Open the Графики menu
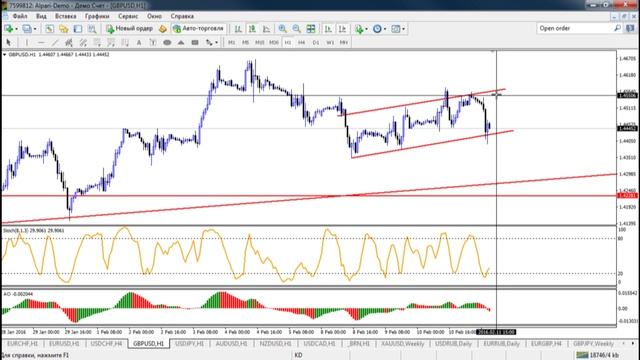 (97, 16)
